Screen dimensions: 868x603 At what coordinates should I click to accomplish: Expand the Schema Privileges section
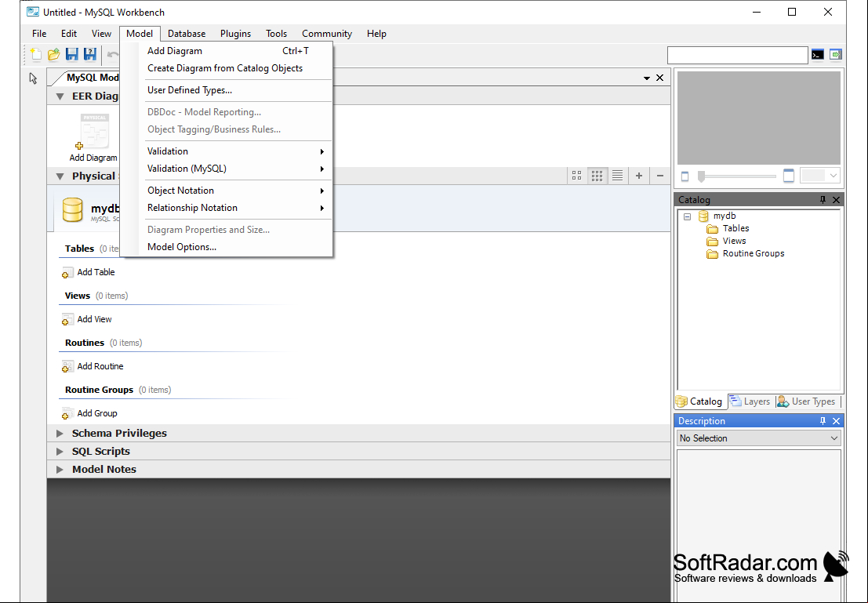point(60,433)
